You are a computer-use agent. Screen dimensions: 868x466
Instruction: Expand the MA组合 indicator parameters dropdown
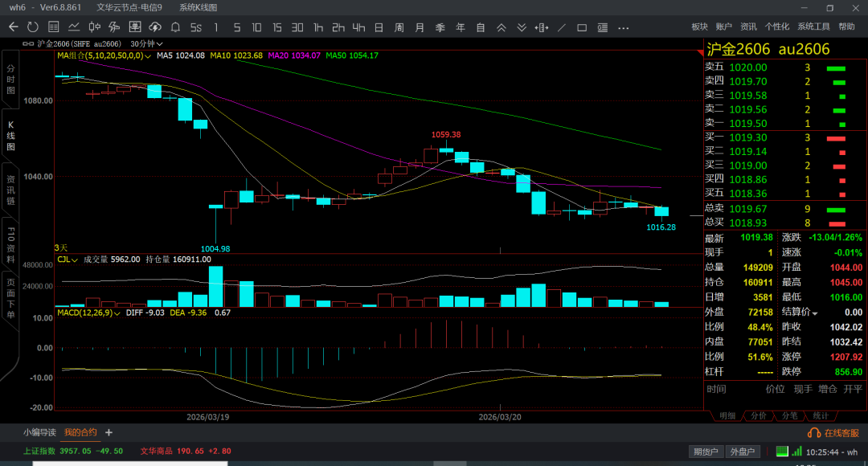pyautogui.click(x=148, y=56)
